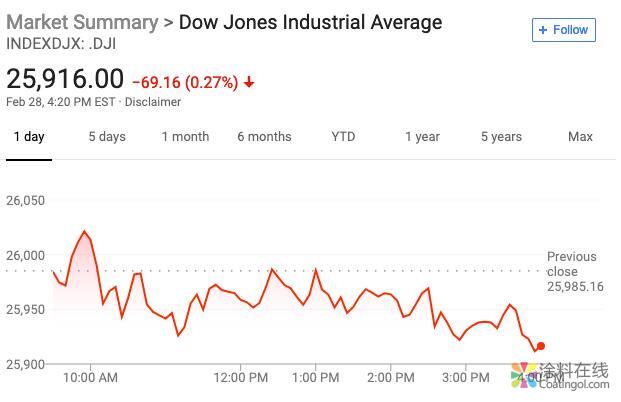This screenshot has width=621, height=402.
Task: Open the 6 months view
Action: tap(264, 137)
